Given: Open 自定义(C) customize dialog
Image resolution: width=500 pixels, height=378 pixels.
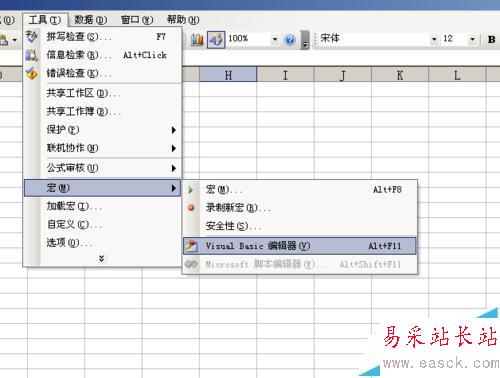Looking at the screenshot, I should pos(103,224).
